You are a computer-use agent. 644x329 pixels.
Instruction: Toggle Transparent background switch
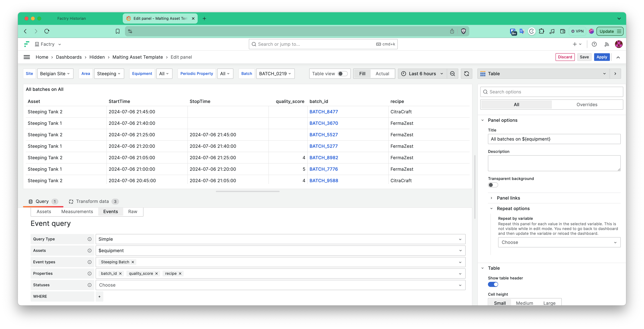(493, 185)
